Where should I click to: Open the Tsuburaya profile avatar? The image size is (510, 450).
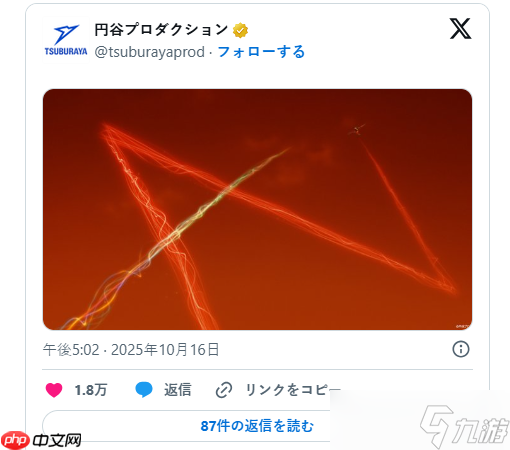(66, 40)
